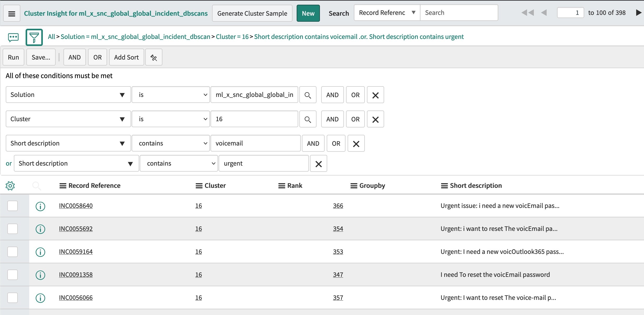Click the info icon for INC0058640
The height and width of the screenshot is (315, 644).
click(40, 206)
